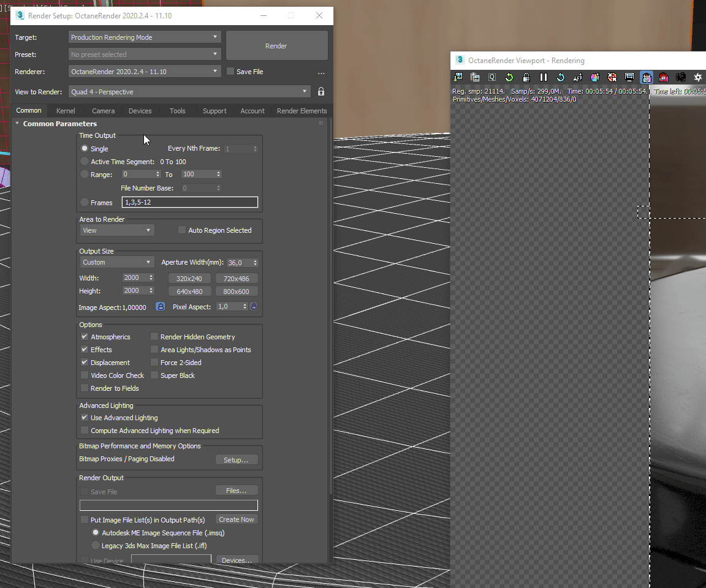Click the black camera icon in Octane toolbar

coord(681,77)
